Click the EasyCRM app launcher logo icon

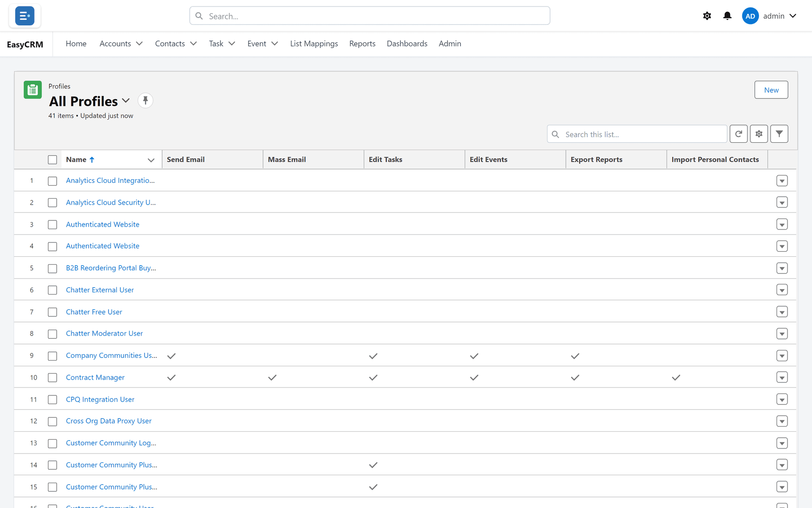click(x=24, y=16)
